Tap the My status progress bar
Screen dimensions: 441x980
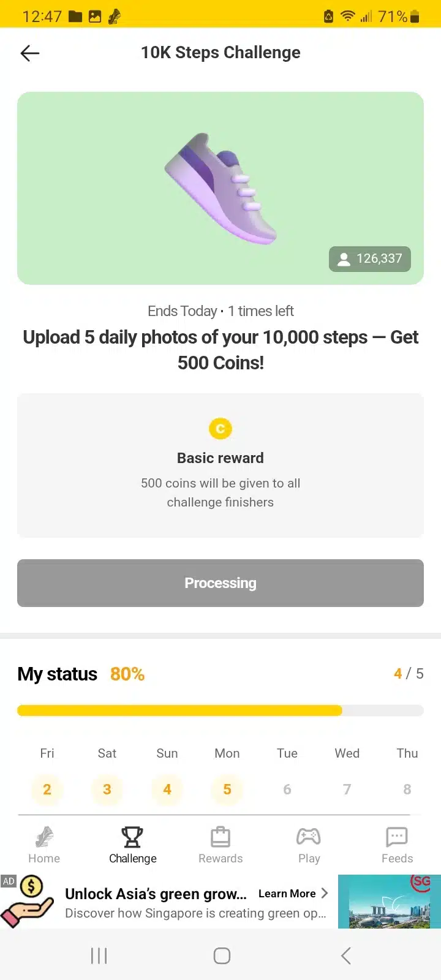221,710
